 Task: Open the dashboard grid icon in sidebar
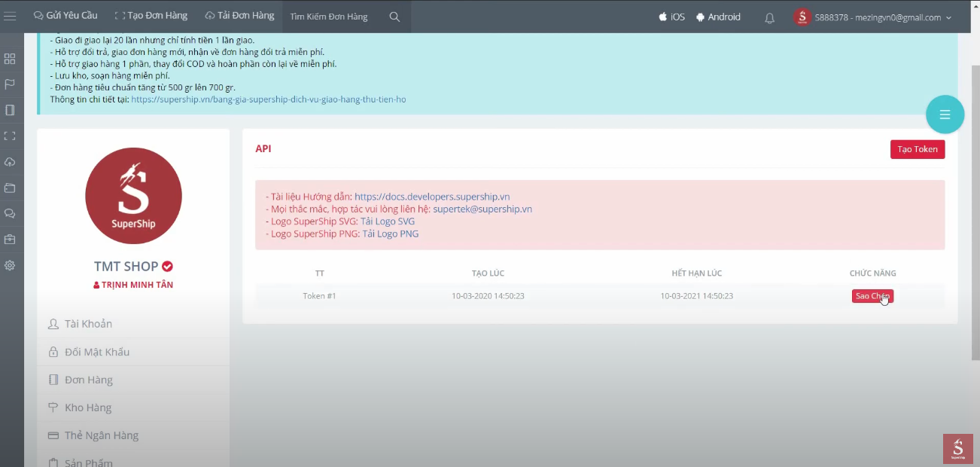point(10,59)
